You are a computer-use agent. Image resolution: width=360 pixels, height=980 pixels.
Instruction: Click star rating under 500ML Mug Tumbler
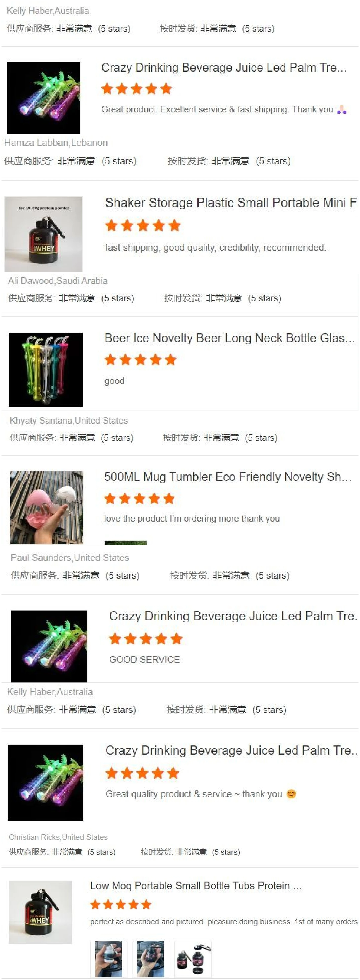coord(139,498)
